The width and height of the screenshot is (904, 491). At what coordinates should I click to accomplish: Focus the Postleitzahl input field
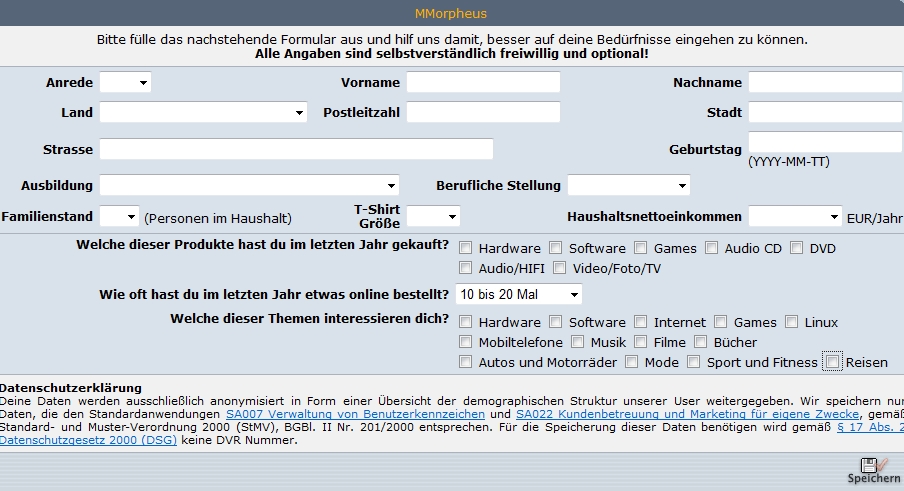(483, 112)
